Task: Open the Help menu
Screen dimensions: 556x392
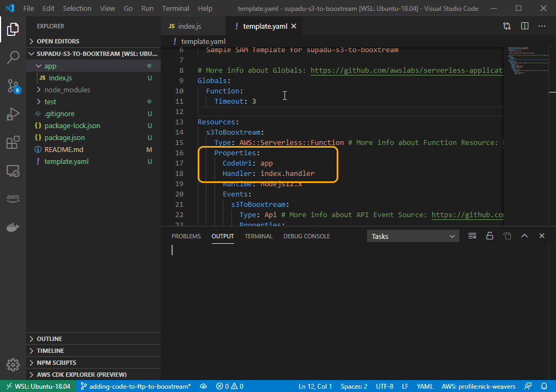Action: point(205,8)
